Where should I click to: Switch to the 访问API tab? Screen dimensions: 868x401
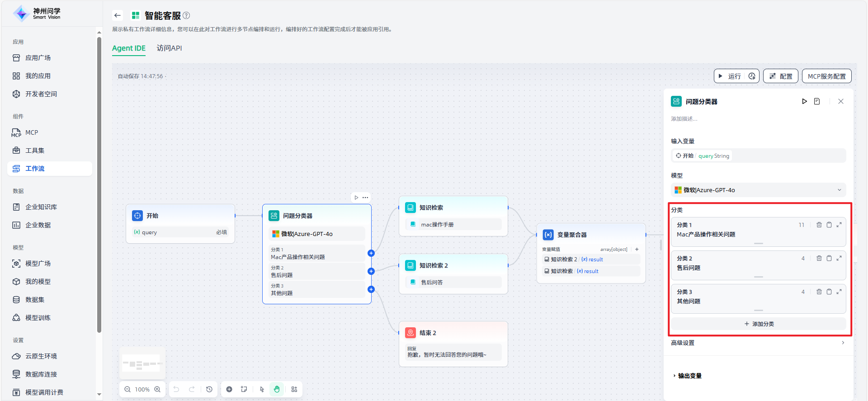[169, 48]
